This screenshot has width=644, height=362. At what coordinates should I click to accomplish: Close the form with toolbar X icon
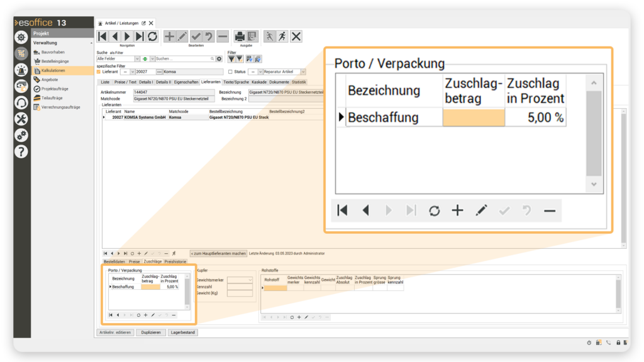296,36
